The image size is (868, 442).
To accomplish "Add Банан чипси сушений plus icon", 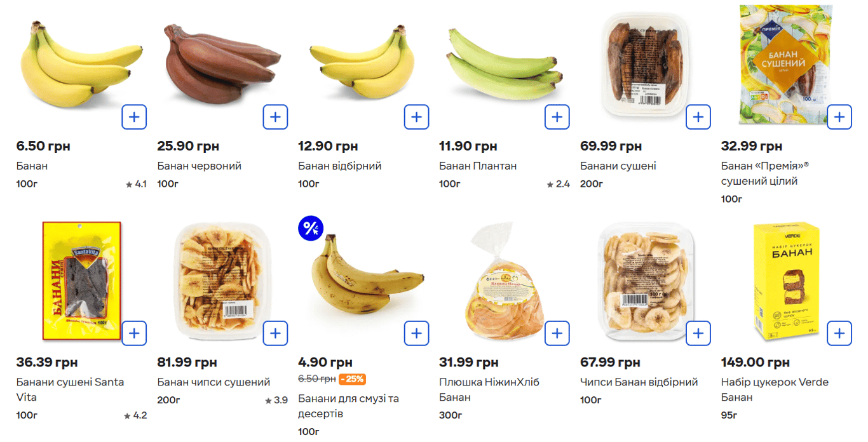I will coord(275,333).
